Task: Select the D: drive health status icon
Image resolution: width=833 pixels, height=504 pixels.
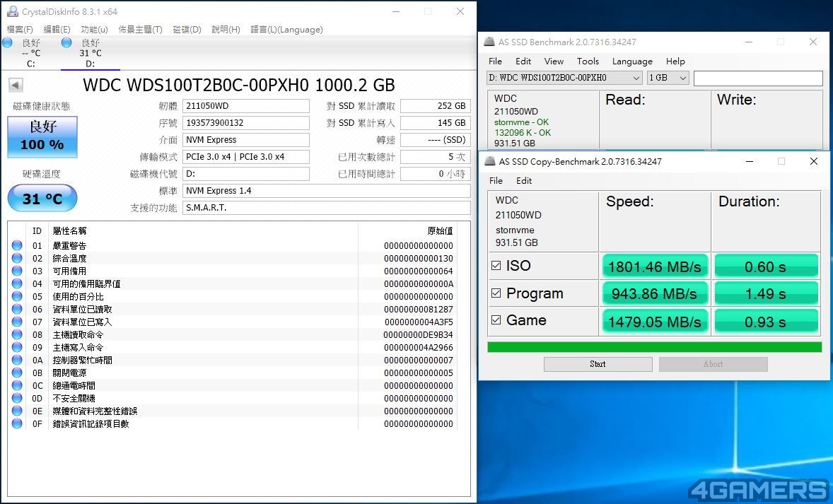Action: [66, 42]
